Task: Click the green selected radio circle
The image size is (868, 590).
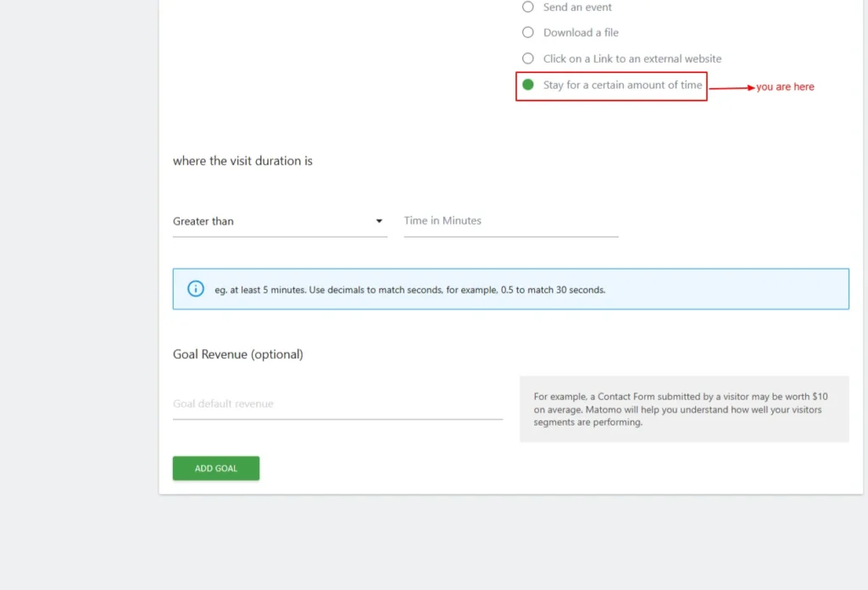Action: [x=528, y=85]
